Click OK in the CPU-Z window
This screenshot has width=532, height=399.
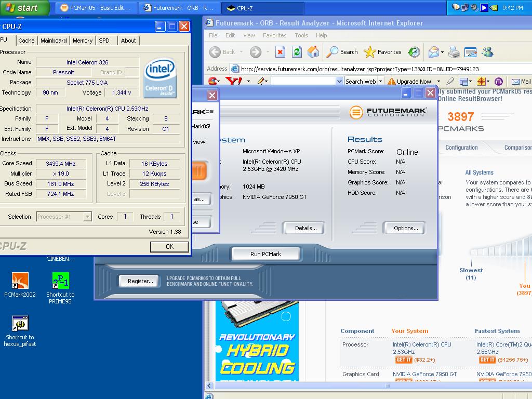[x=169, y=247]
